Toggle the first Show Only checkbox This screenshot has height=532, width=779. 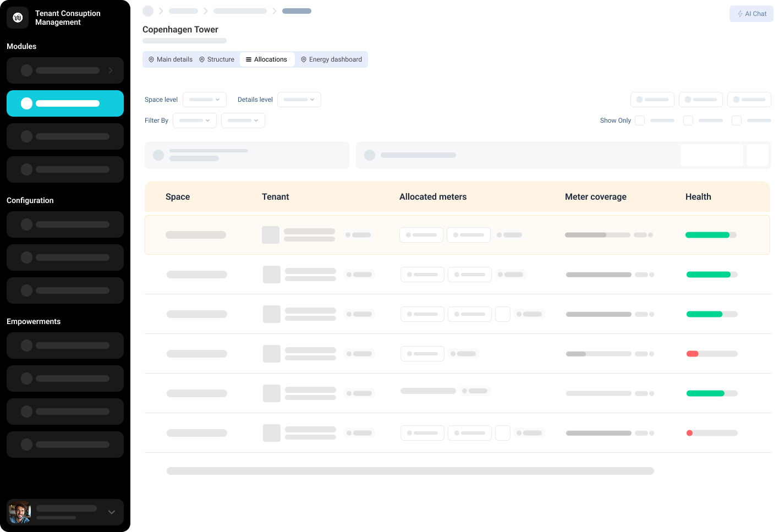coord(640,120)
